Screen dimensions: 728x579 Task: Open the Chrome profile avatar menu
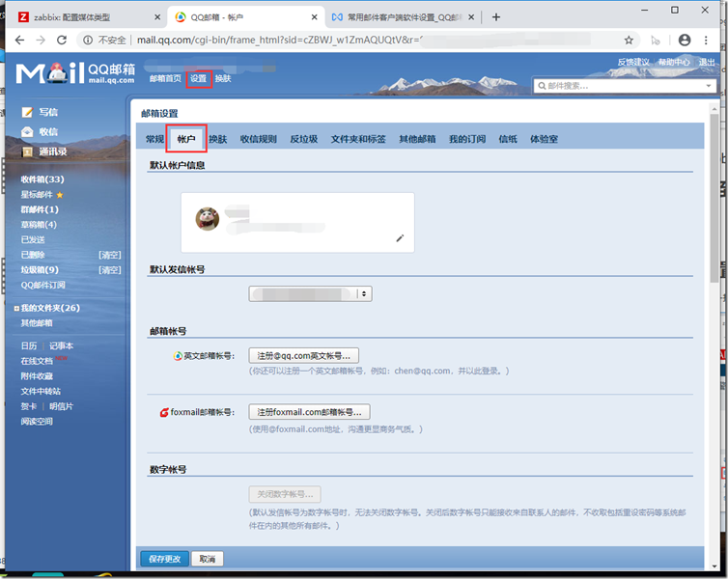pyautogui.click(x=685, y=41)
